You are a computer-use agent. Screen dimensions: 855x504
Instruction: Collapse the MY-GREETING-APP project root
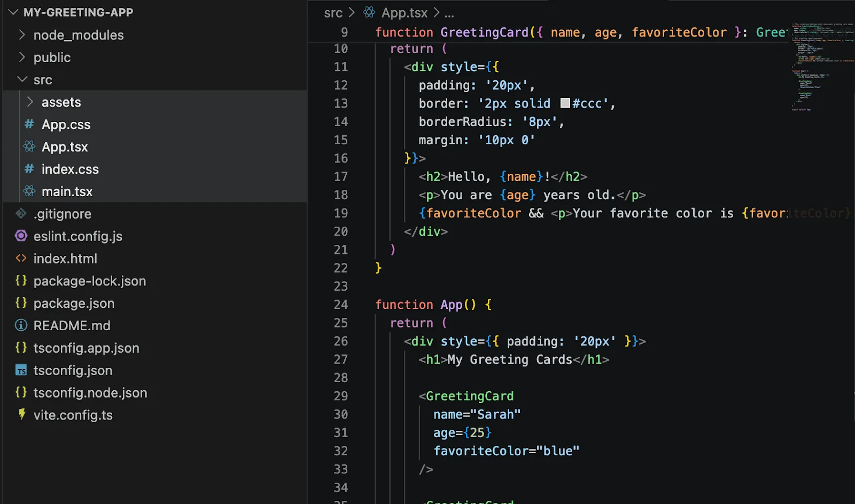point(13,12)
